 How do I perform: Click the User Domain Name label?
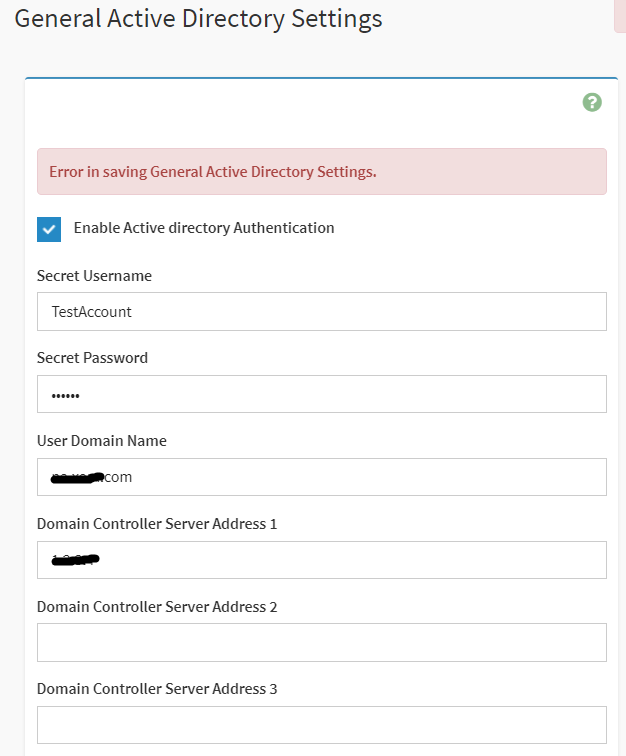(x=102, y=441)
